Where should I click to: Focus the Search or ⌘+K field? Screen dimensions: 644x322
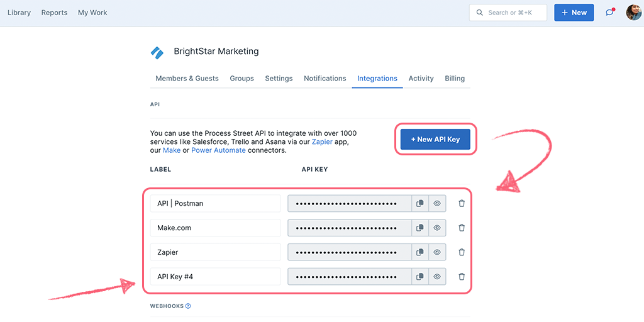(508, 13)
